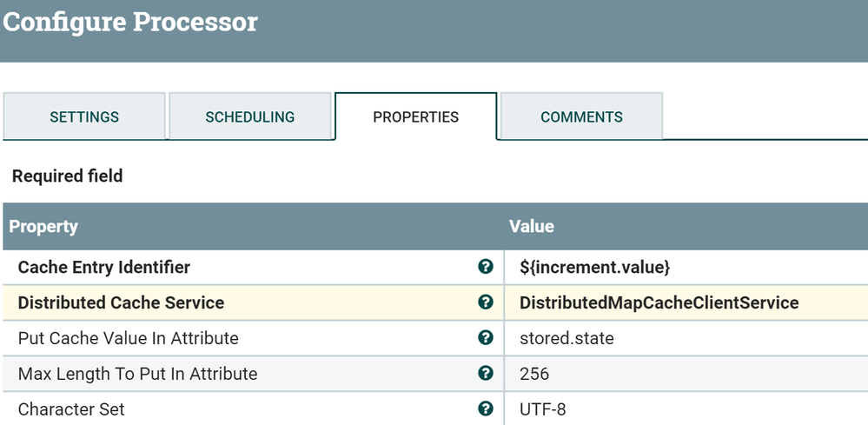Click help icon for Cache Entry Identifier

[x=486, y=267]
